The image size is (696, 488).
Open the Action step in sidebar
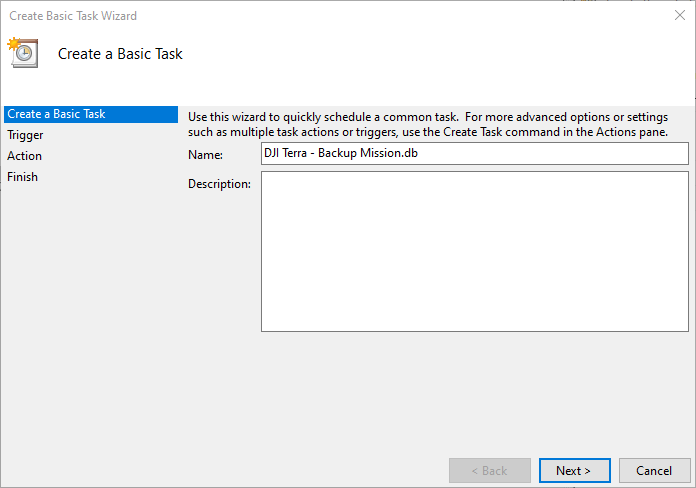(x=25, y=156)
